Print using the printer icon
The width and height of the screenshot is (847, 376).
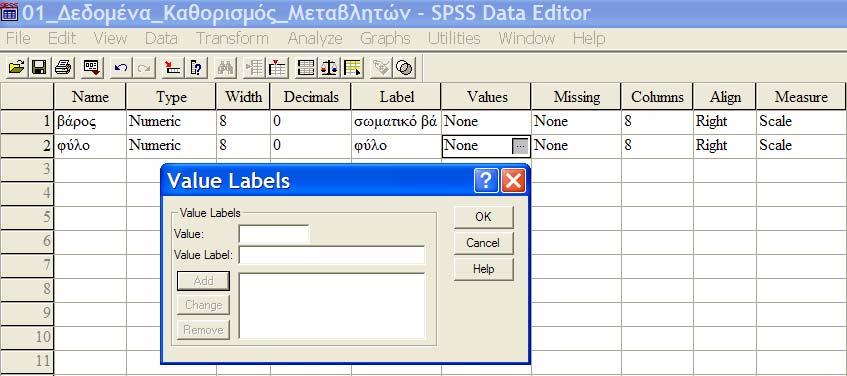tap(63, 68)
